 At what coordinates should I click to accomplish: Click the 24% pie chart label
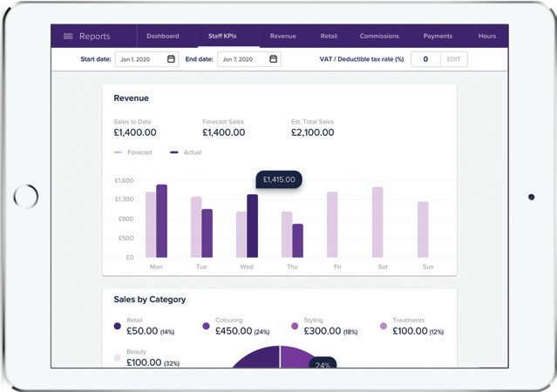coord(323,364)
